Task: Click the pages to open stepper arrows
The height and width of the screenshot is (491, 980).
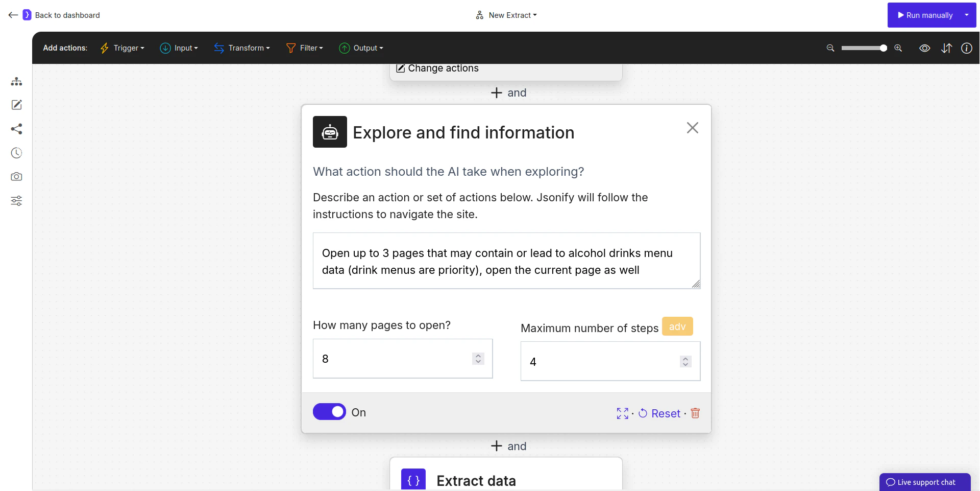Action: tap(478, 359)
